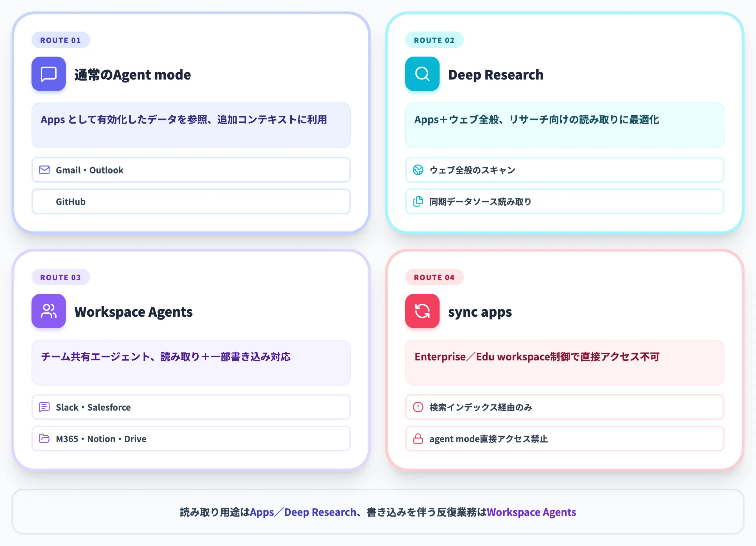Image resolution: width=756 pixels, height=546 pixels.
Task: Click 同期データソース読み取り text
Action: pos(480,202)
